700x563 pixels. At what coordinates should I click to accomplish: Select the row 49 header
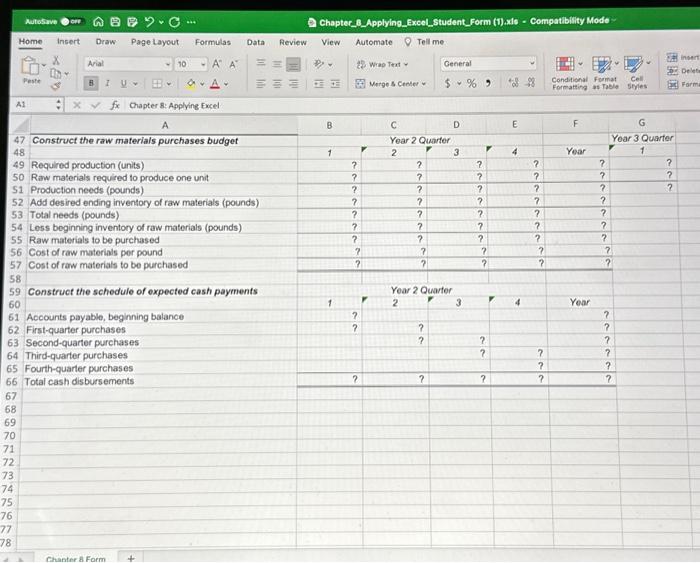click(18, 165)
